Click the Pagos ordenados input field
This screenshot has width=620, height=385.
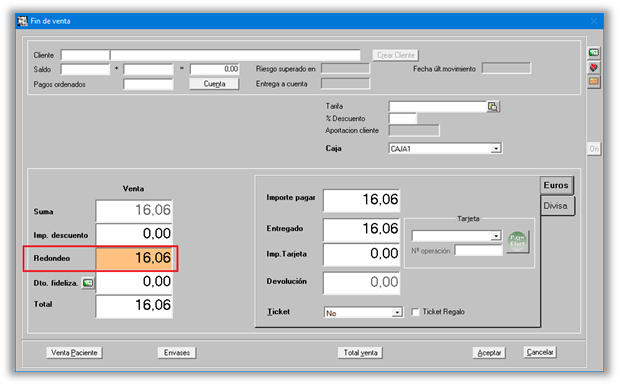[x=148, y=84]
